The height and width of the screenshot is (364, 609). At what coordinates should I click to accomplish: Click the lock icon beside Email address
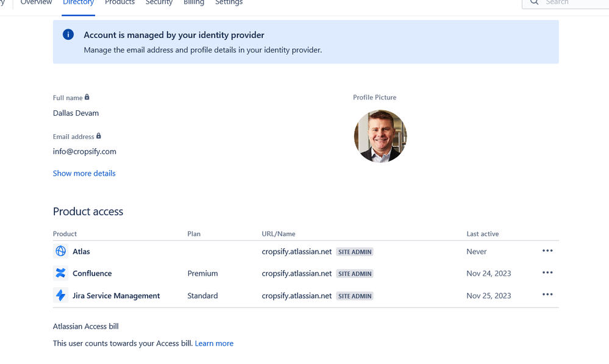click(99, 136)
